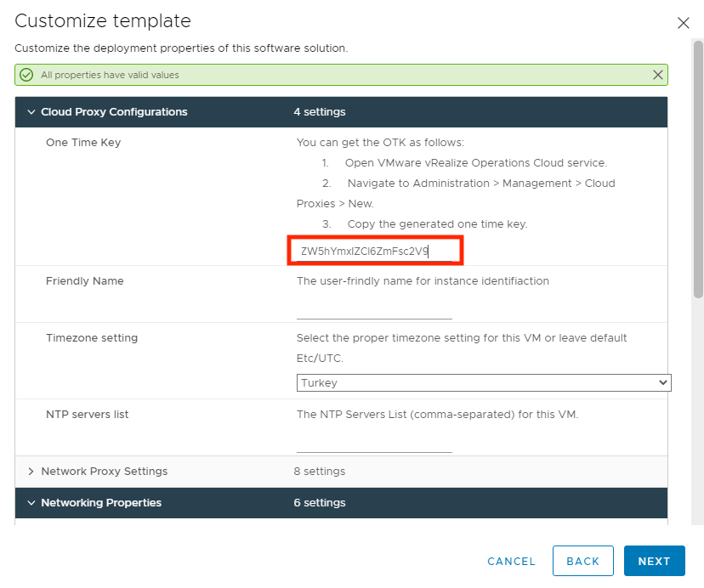Open the Turkey timezone dropdown
The width and height of the screenshot is (704, 588).
pos(484,383)
